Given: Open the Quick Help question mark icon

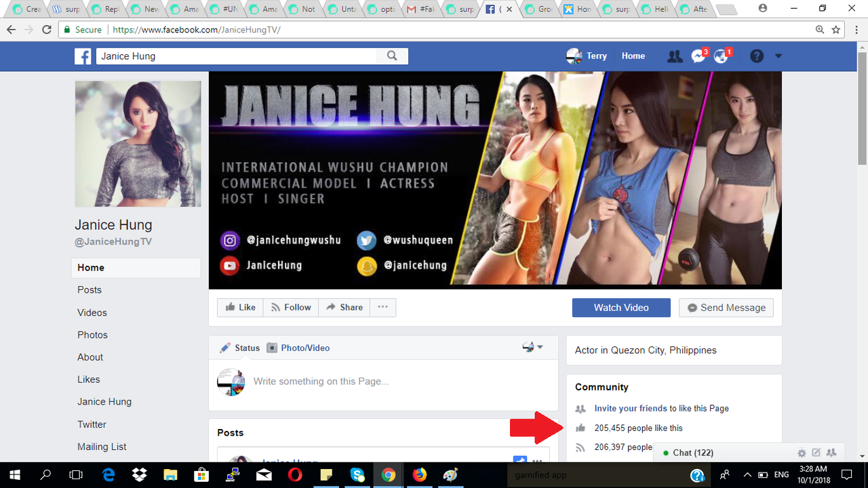Looking at the screenshot, I should 757,56.
